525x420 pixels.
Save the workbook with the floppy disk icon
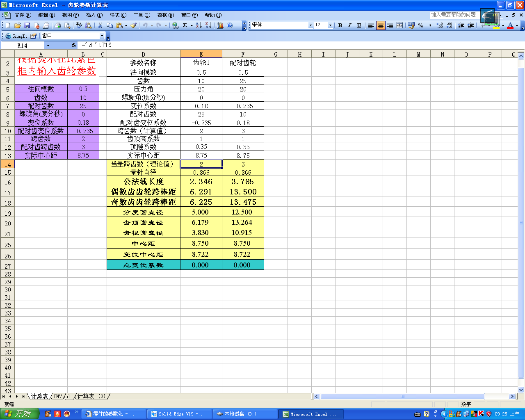pyautogui.click(x=27, y=25)
